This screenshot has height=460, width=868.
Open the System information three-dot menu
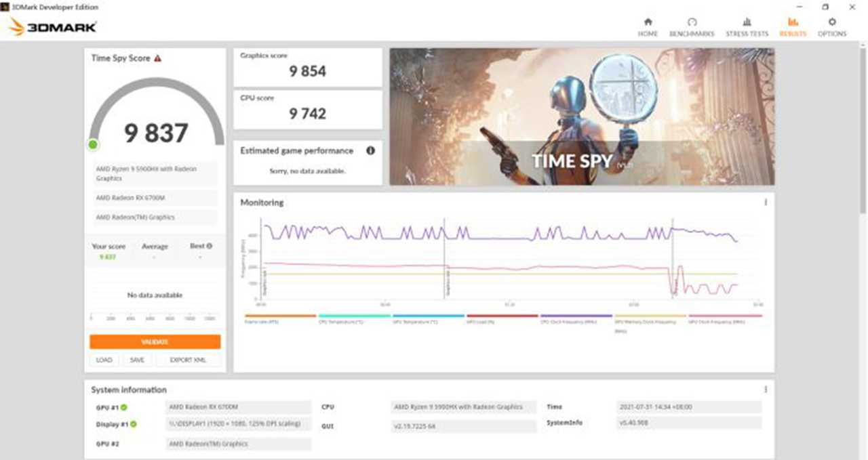[x=766, y=390]
